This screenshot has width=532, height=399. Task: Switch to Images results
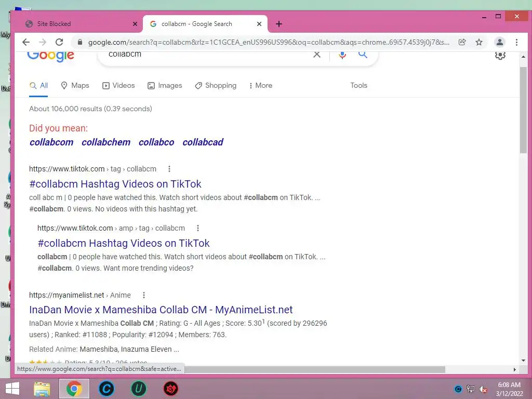tap(165, 86)
